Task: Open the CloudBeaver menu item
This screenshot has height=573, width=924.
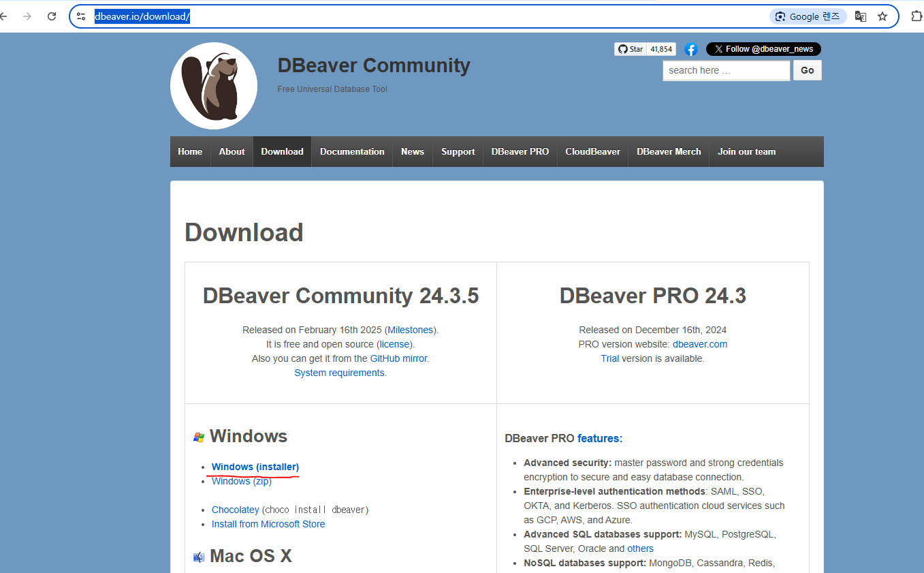Action: (x=592, y=151)
